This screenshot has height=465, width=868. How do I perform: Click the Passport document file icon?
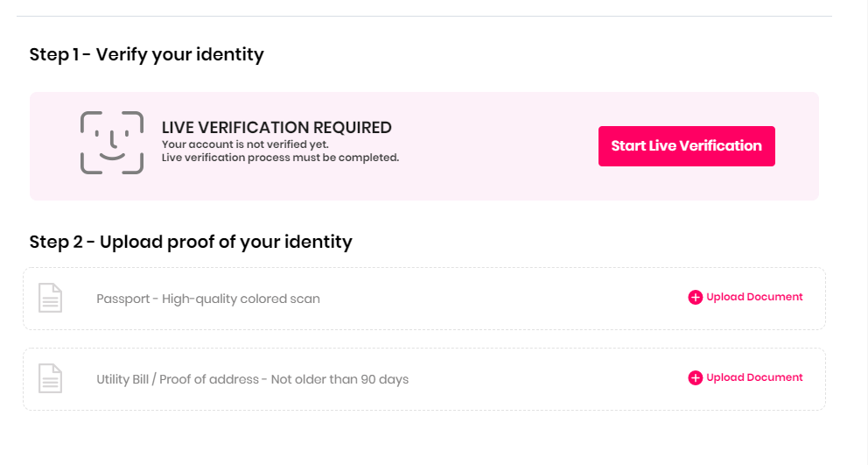coord(51,298)
